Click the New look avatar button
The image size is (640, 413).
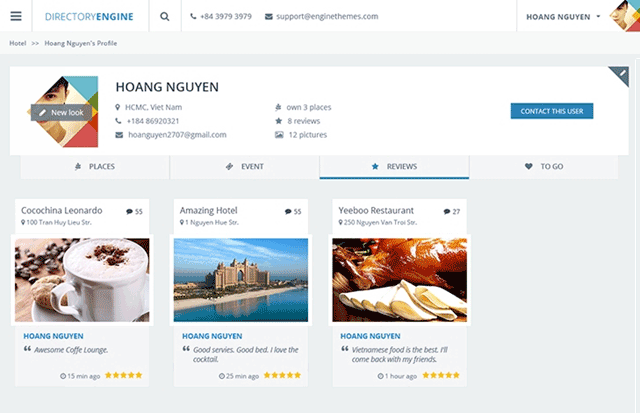(61, 113)
